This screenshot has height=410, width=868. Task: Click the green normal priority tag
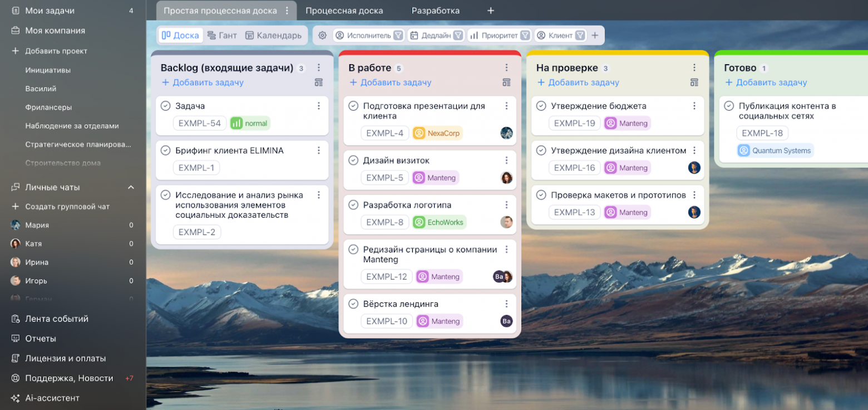coord(250,123)
